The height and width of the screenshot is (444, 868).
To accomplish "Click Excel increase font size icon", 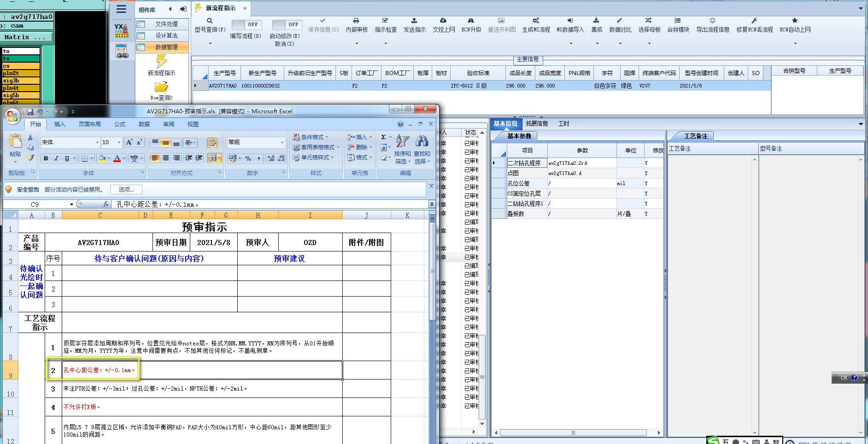I will tap(129, 142).
